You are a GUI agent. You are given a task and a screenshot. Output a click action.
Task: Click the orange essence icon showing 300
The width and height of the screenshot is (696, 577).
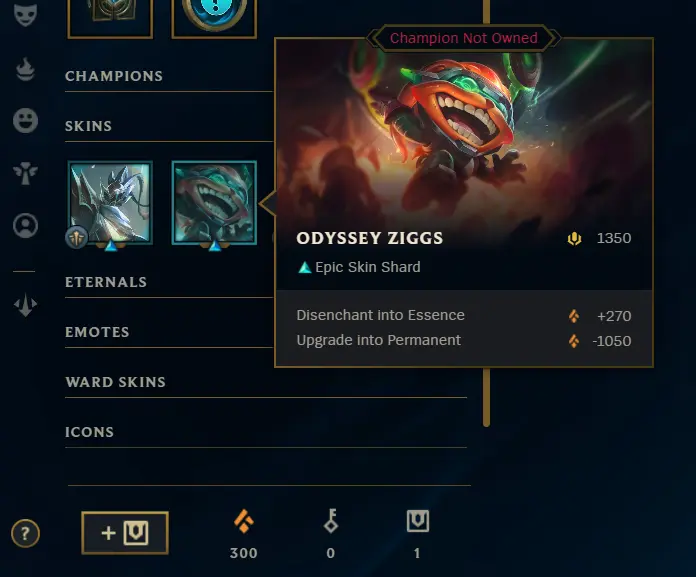point(244,521)
